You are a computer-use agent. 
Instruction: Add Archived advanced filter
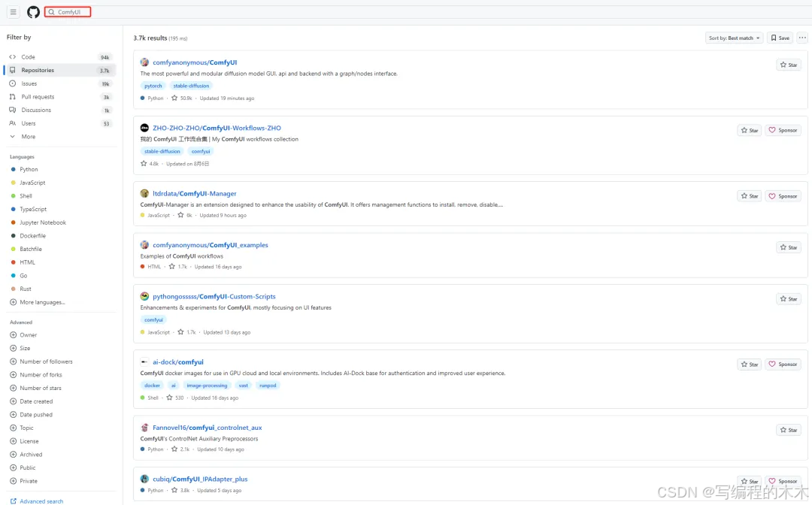coord(26,455)
